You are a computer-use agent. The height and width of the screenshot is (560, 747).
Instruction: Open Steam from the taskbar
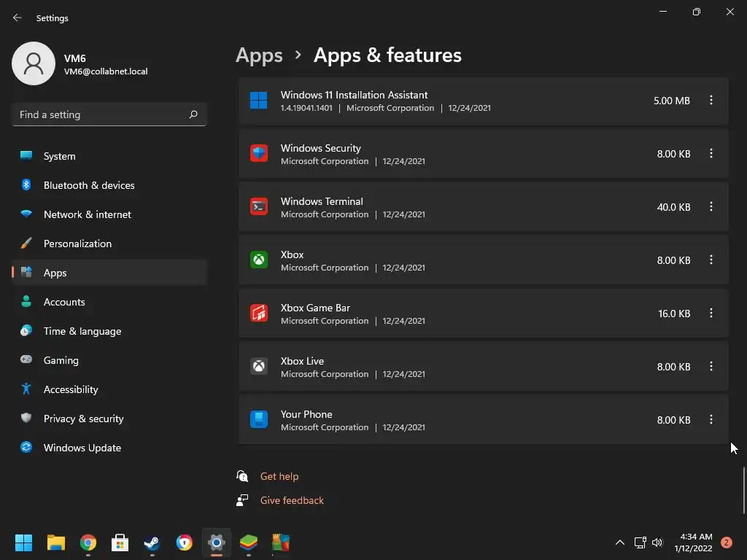pyautogui.click(x=152, y=542)
